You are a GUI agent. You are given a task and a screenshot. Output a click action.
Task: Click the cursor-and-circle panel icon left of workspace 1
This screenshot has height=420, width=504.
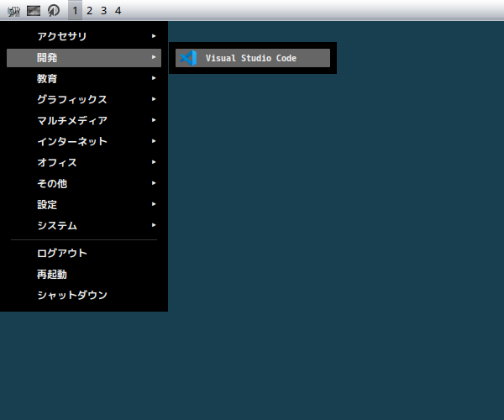pyautogui.click(x=54, y=11)
